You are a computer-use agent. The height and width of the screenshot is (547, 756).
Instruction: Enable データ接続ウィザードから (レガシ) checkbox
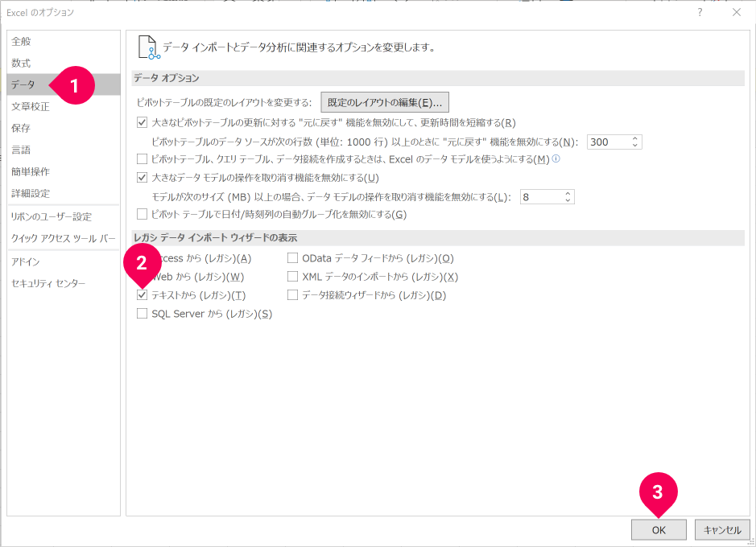click(x=292, y=294)
